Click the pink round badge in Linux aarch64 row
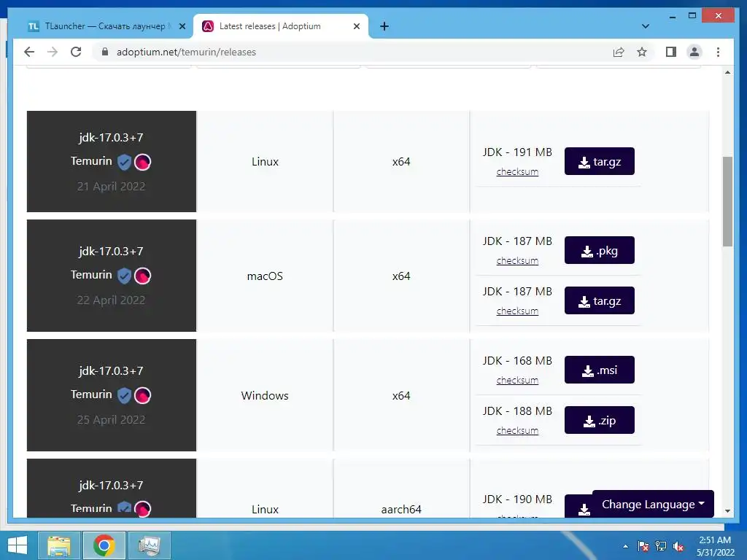This screenshot has height=560, width=747. [142, 508]
